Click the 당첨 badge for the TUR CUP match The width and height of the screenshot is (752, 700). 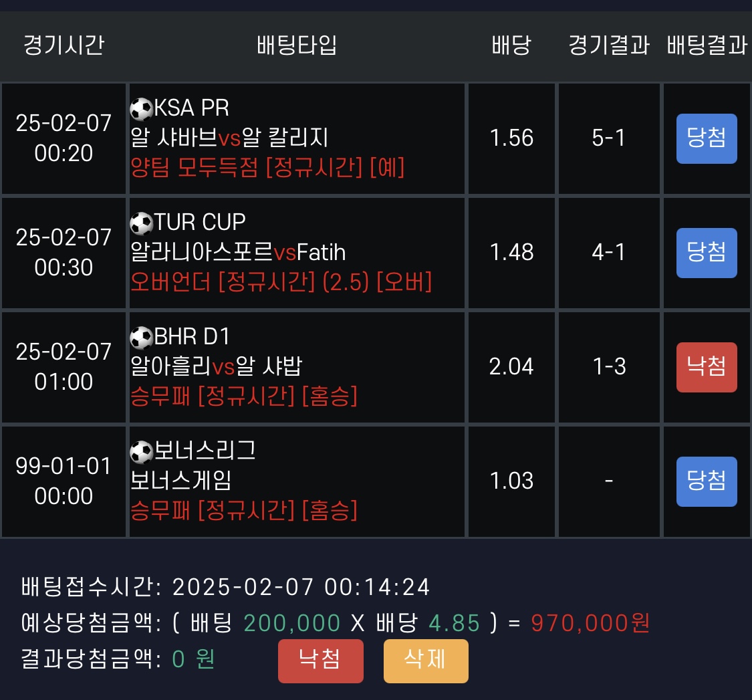tap(707, 253)
